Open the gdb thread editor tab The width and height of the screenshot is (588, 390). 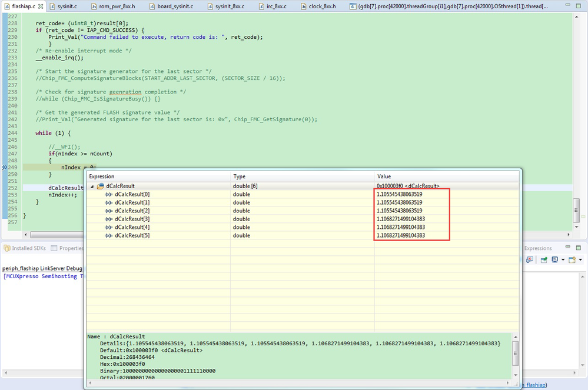pos(449,6)
